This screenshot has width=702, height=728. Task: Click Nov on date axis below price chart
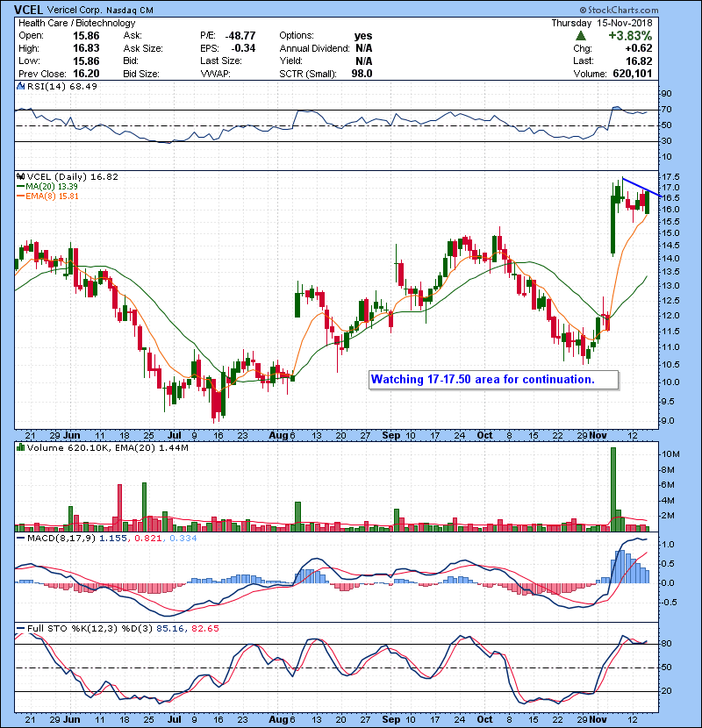[598, 436]
